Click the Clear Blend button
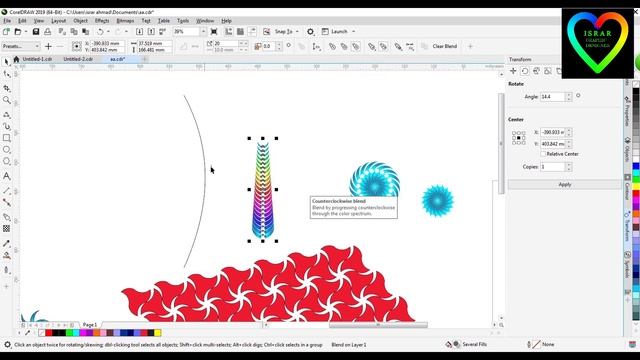Viewport: 640px width, 360px height. point(444,47)
